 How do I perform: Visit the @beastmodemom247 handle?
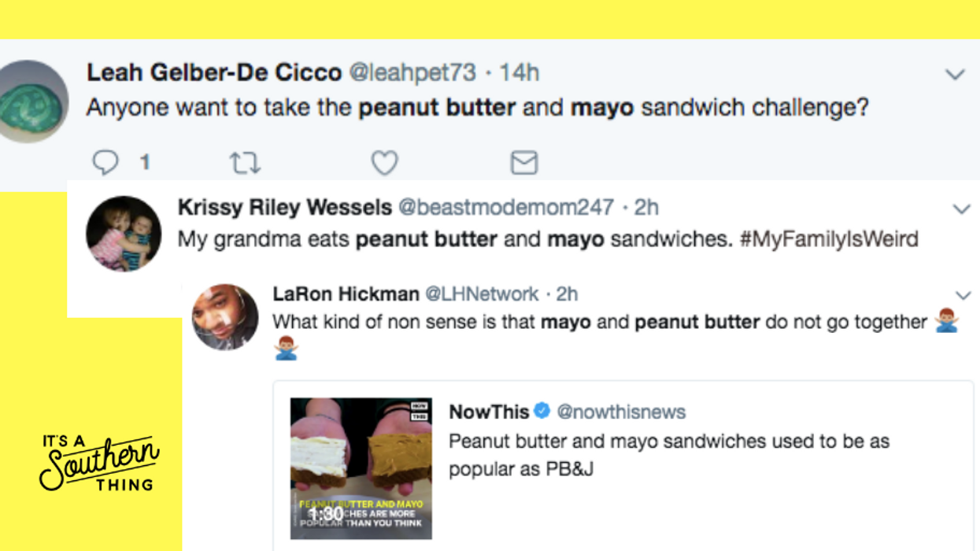(505, 207)
